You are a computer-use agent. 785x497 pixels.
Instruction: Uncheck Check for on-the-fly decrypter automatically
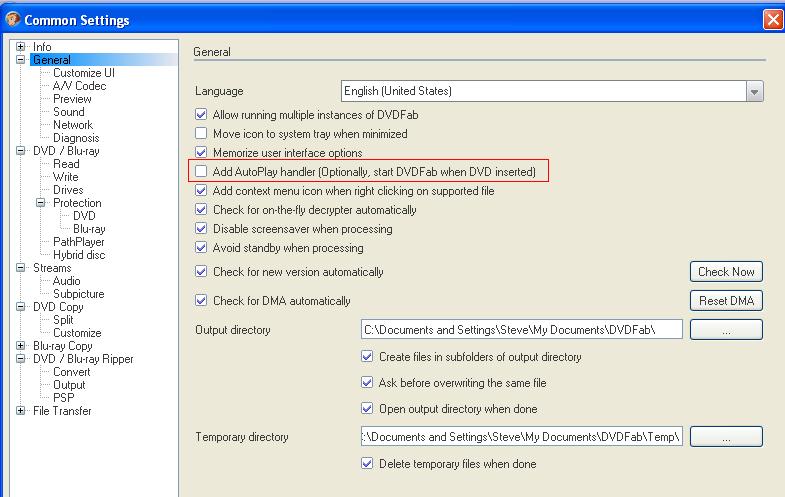coord(201,209)
